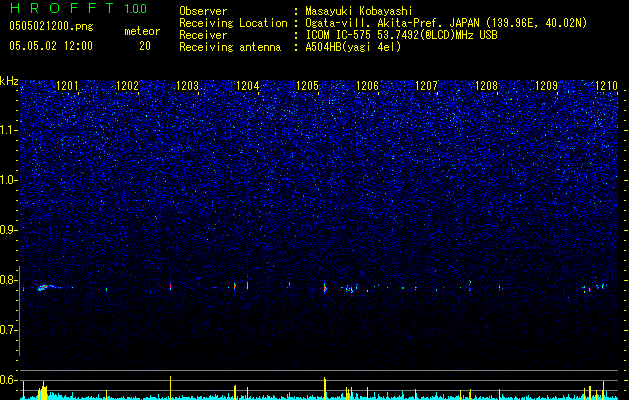The height and width of the screenshot is (400, 629).
Task: Click the HROFFT 1.0.0 title text
Action: (x=78, y=8)
